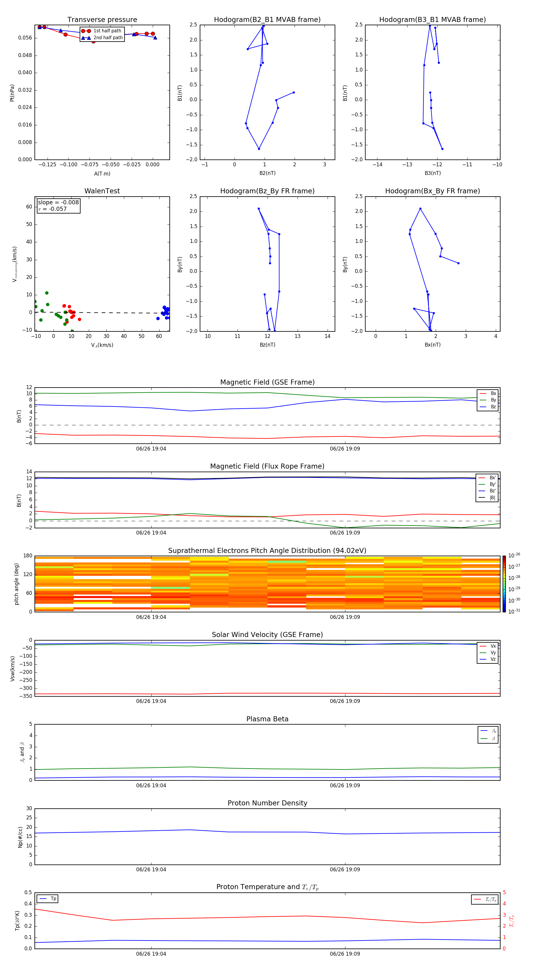Viewport: 535px width, 980px height.
Task: Click the 'Pt(nPa)' y-axis label
Action: (x=12, y=92)
